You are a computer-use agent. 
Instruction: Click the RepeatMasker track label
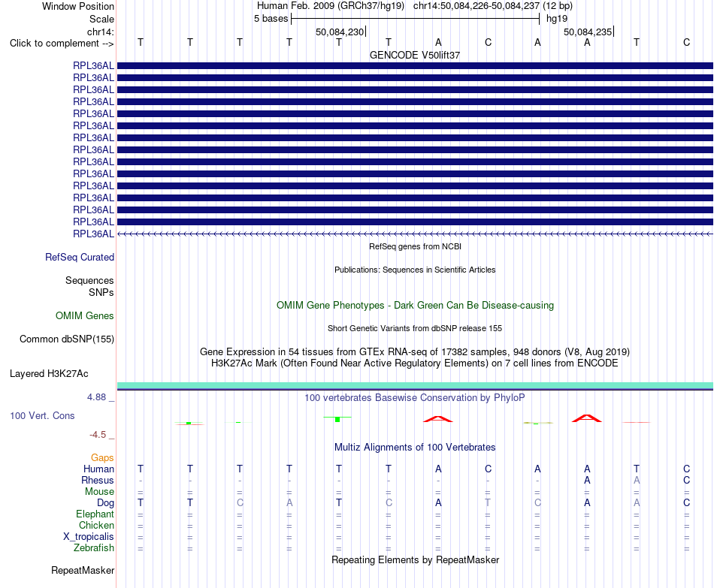[x=83, y=570]
